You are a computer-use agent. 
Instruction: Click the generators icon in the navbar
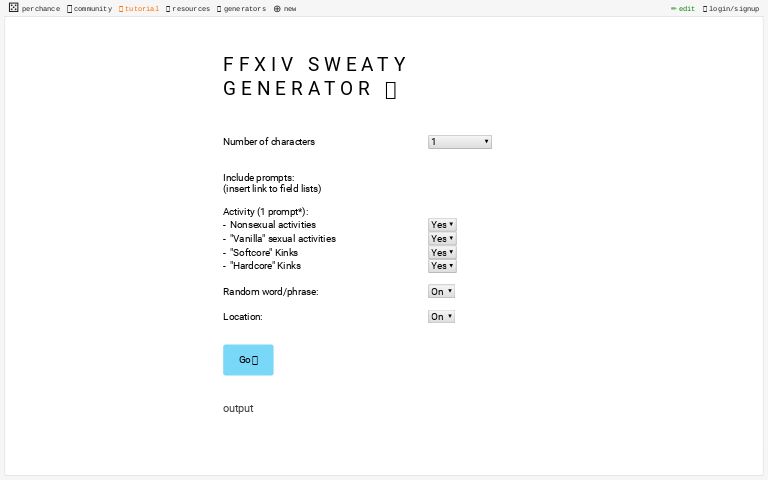pos(219,9)
